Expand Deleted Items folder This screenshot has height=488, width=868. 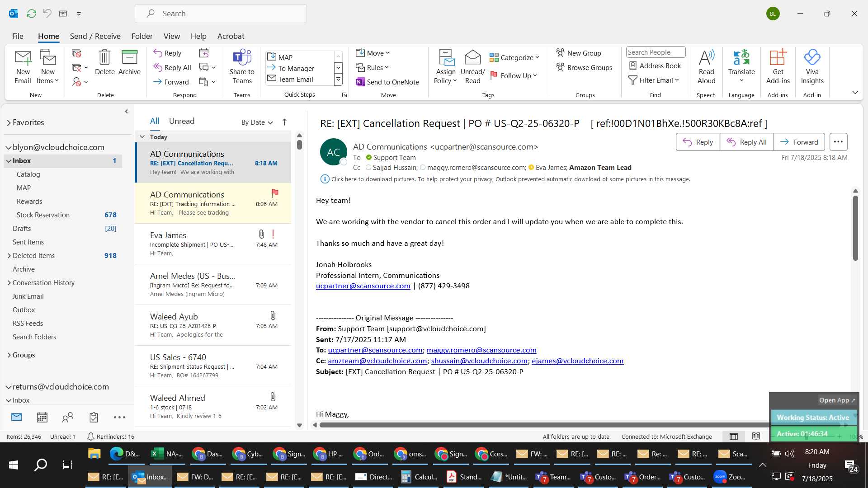(9, 256)
